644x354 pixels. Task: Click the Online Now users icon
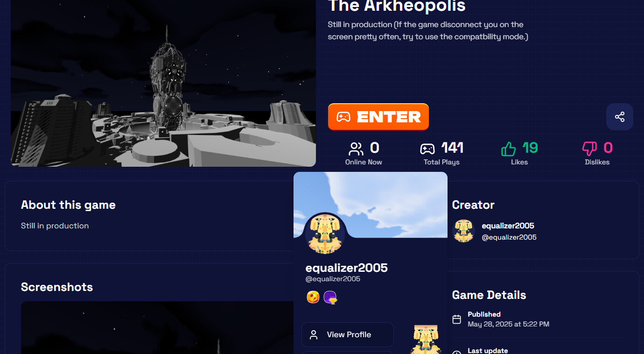pyautogui.click(x=356, y=149)
